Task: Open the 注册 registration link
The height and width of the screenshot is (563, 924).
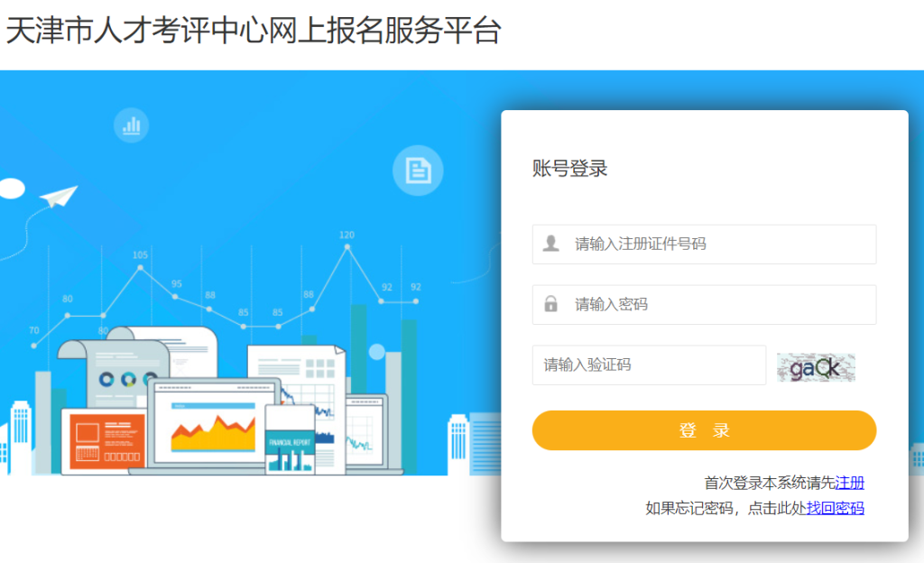Action: [850, 483]
